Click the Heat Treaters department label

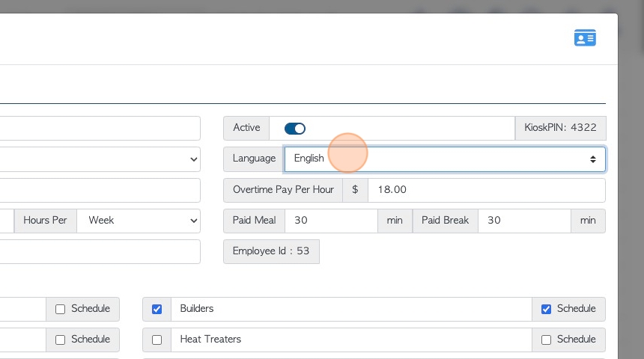point(210,340)
